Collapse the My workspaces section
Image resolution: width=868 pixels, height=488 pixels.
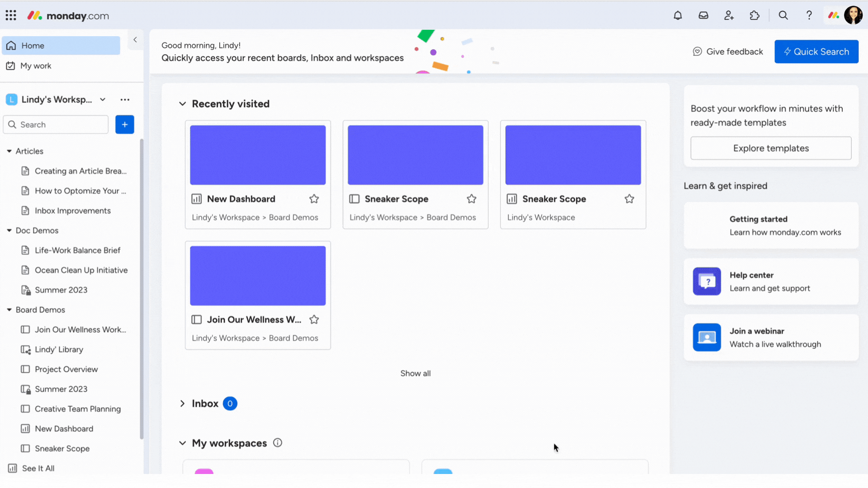[x=183, y=443]
